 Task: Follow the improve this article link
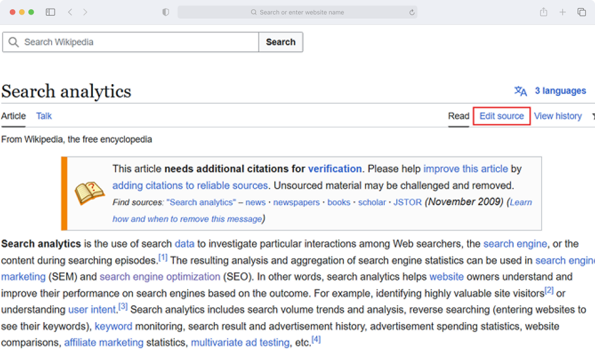coord(465,169)
